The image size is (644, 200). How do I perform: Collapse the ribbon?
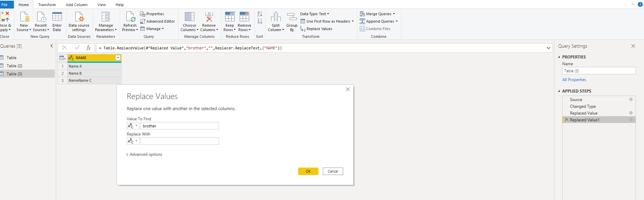click(633, 4)
